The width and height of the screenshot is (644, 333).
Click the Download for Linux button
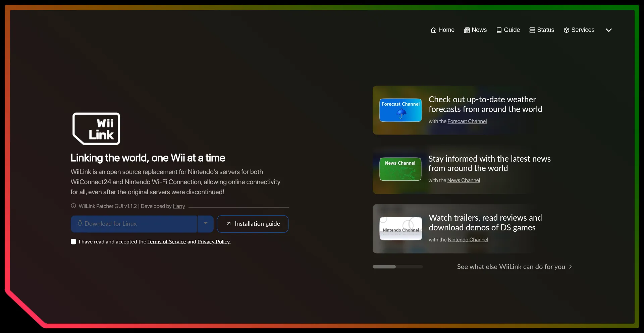(133, 224)
